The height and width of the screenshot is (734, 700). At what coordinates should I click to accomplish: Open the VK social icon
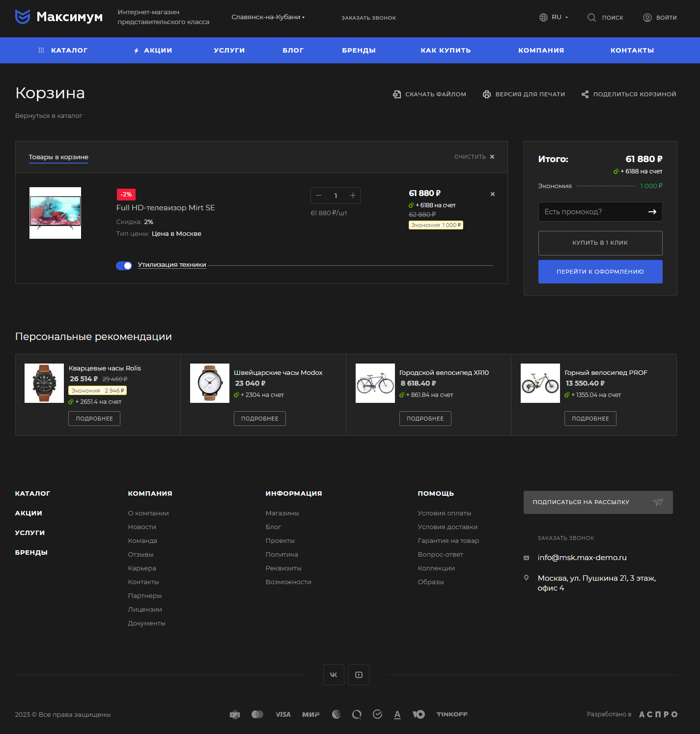pyautogui.click(x=334, y=675)
